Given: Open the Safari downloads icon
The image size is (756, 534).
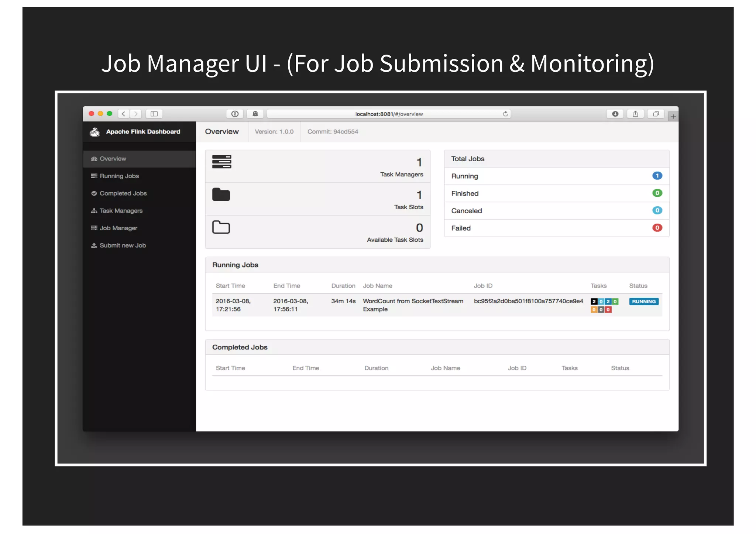Looking at the screenshot, I should 615,114.
